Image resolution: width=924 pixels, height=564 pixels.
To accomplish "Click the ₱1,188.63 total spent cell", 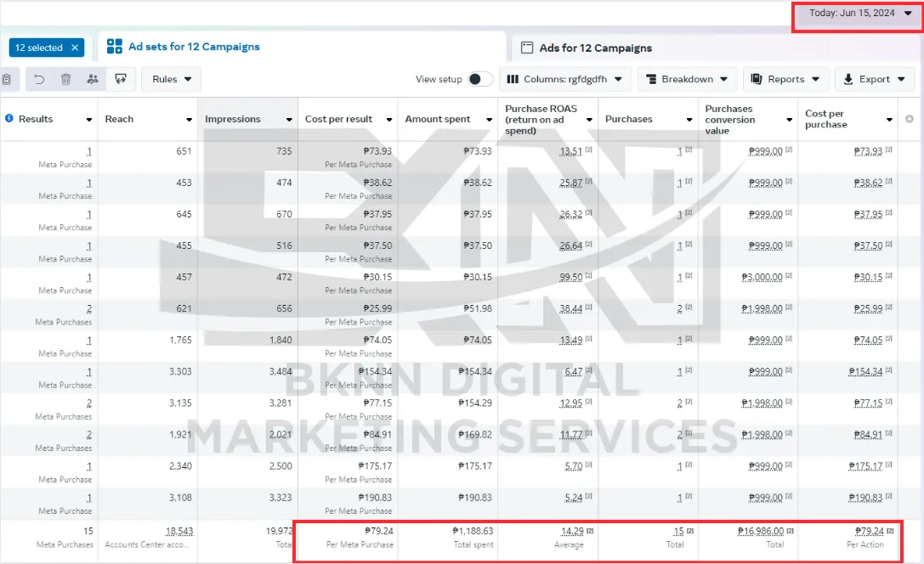I will [x=473, y=531].
